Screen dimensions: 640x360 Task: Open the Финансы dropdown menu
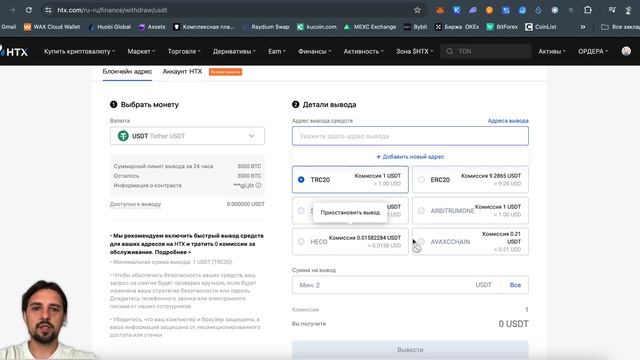[x=315, y=51]
